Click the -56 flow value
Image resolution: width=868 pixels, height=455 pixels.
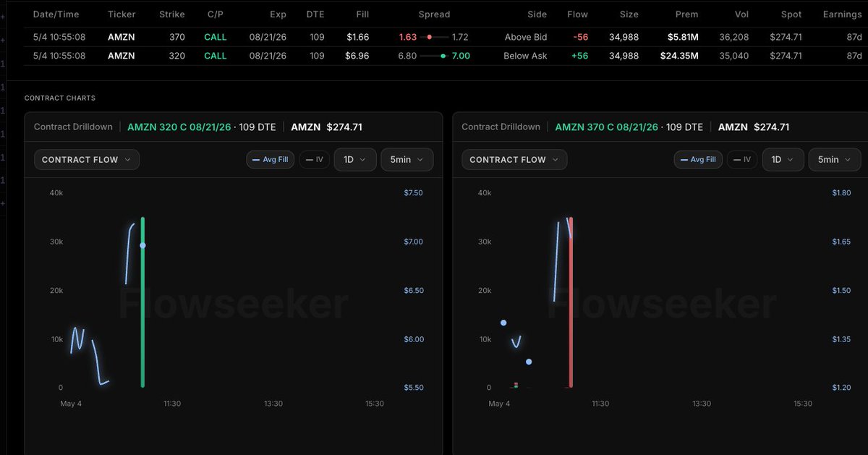coord(579,37)
